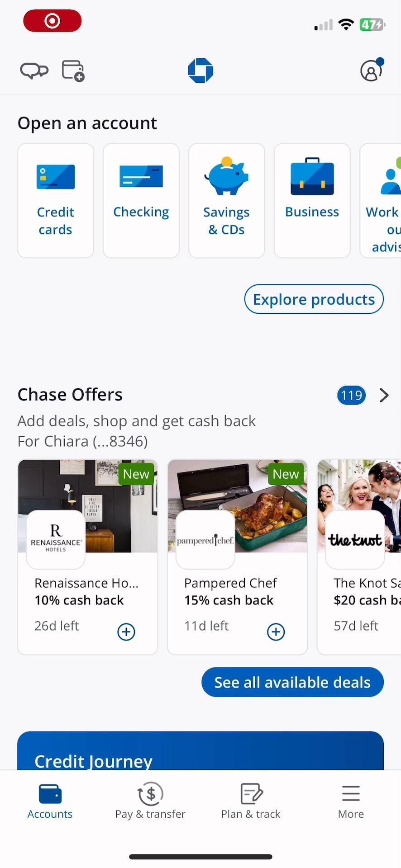Expand Chase Offers using the chevron arrow
Image resolution: width=401 pixels, height=868 pixels.
click(384, 395)
